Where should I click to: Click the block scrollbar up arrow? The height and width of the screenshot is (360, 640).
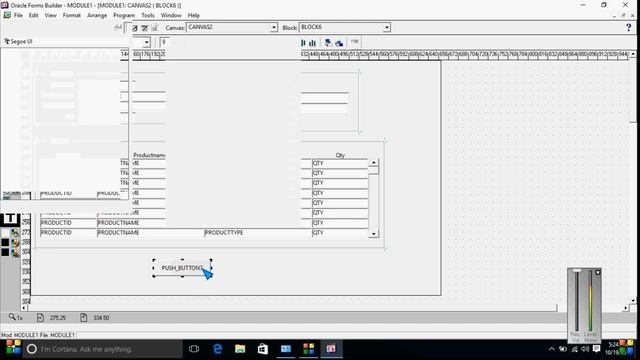373,162
